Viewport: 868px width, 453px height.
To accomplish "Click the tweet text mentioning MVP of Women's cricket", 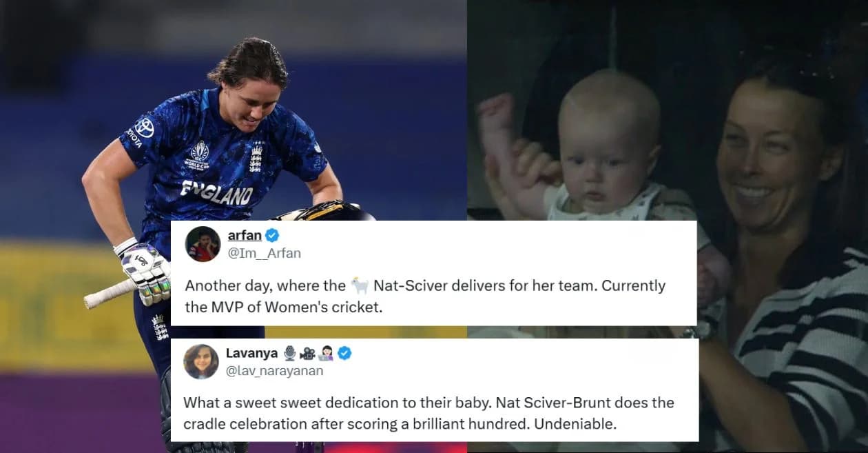I will coord(425,296).
